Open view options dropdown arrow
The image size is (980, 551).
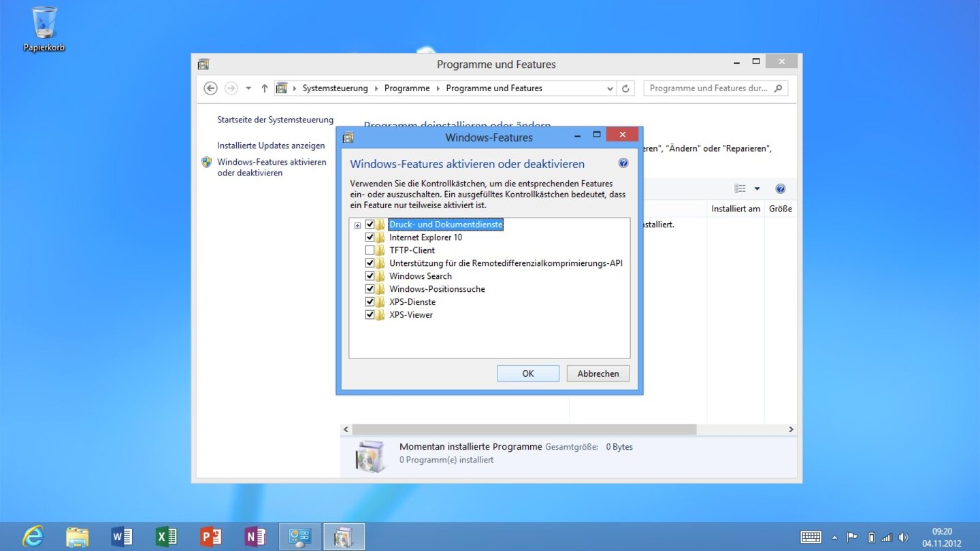(x=757, y=188)
